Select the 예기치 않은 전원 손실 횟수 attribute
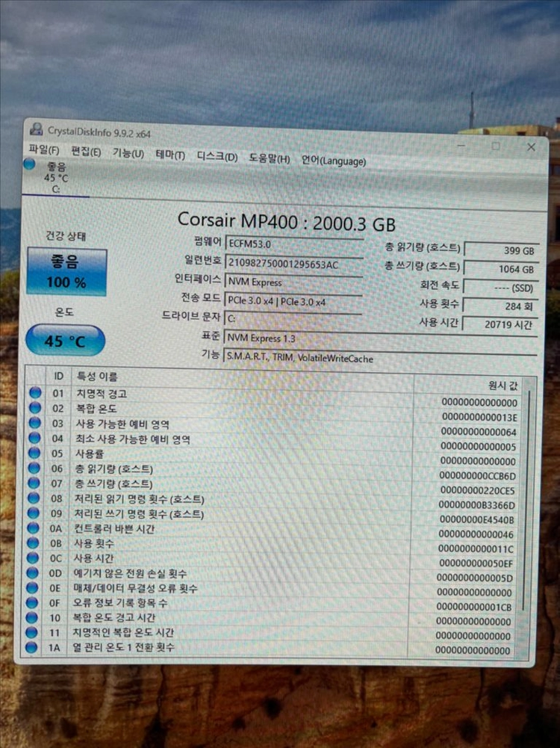Screen dimensions: 560x748 [130, 573]
